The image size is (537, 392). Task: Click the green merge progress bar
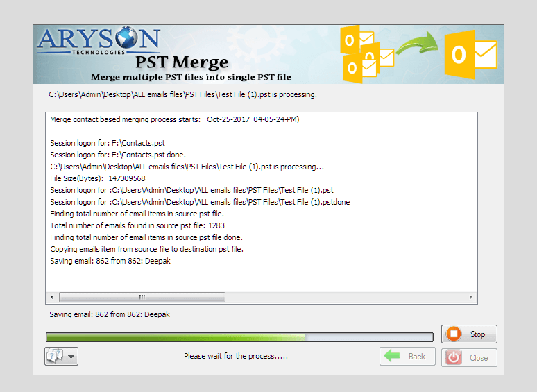click(x=239, y=337)
